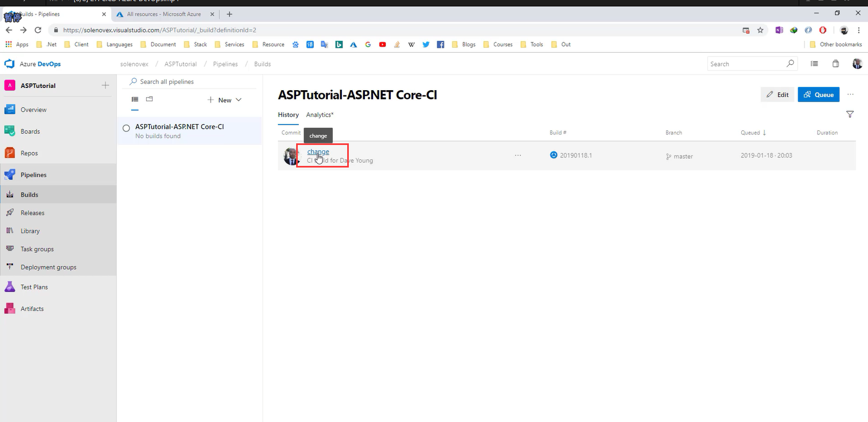Click the magnifier icon in Search box
The image size is (868, 422).
[x=790, y=64]
